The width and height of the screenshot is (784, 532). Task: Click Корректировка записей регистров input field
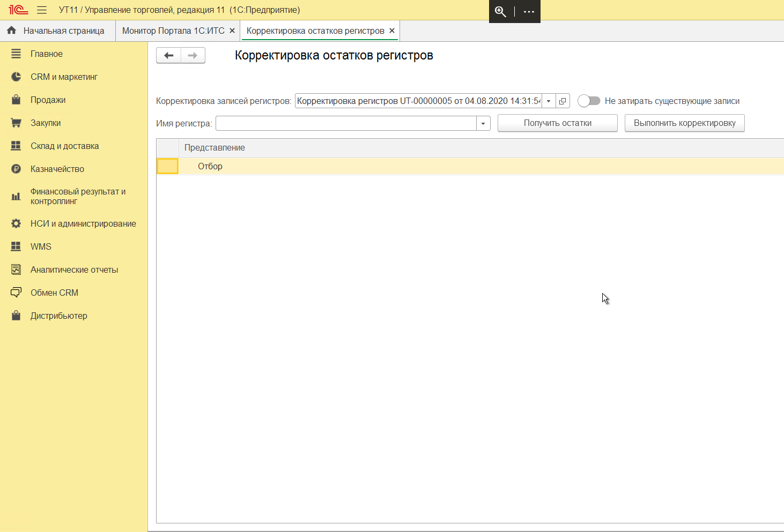coord(418,101)
